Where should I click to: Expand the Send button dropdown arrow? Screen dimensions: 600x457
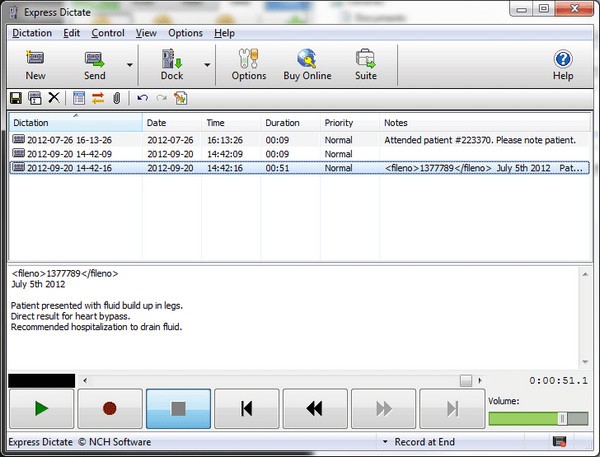[x=130, y=65]
